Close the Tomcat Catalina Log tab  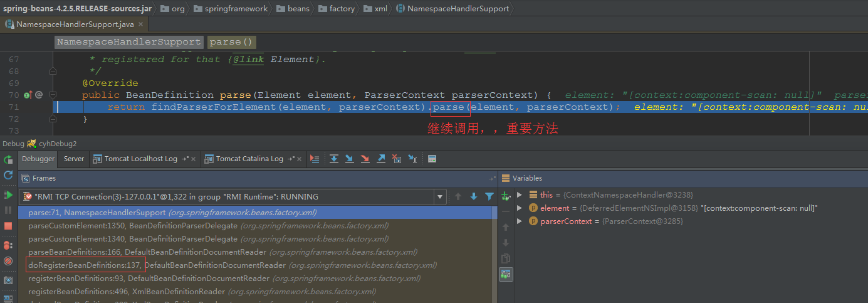point(300,159)
